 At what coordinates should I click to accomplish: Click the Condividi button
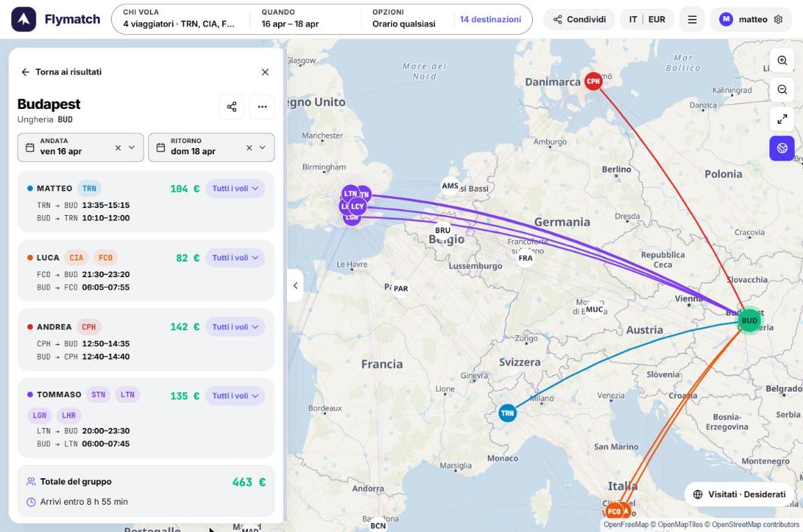tap(579, 20)
